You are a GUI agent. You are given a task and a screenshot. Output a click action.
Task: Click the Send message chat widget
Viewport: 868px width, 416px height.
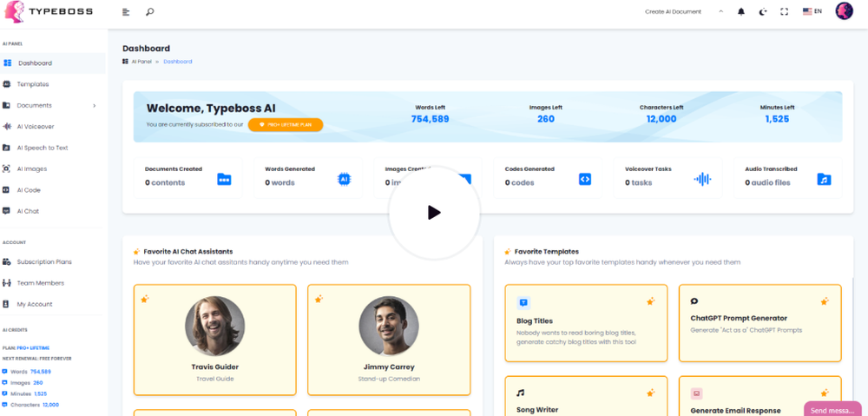pyautogui.click(x=833, y=409)
